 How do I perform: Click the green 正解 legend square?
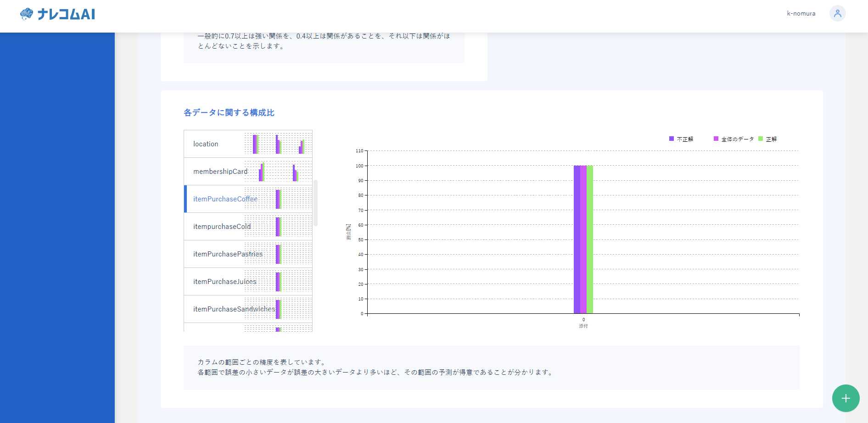tap(762, 139)
